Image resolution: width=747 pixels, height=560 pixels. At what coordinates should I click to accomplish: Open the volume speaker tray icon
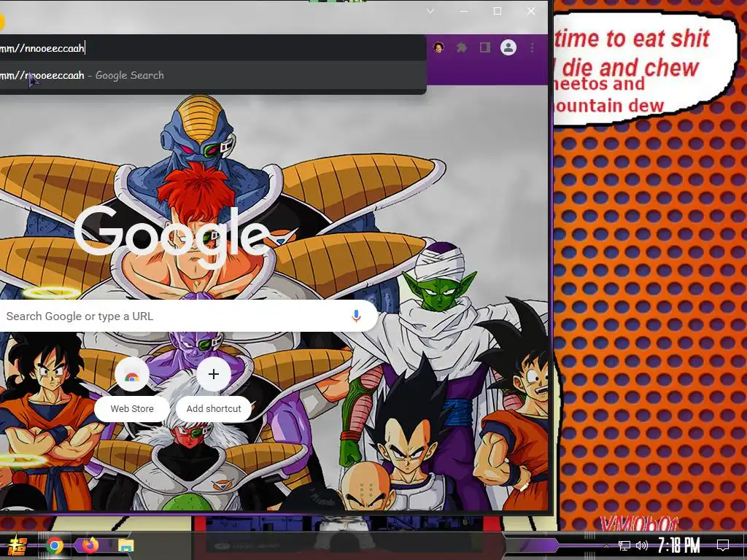[642, 545]
